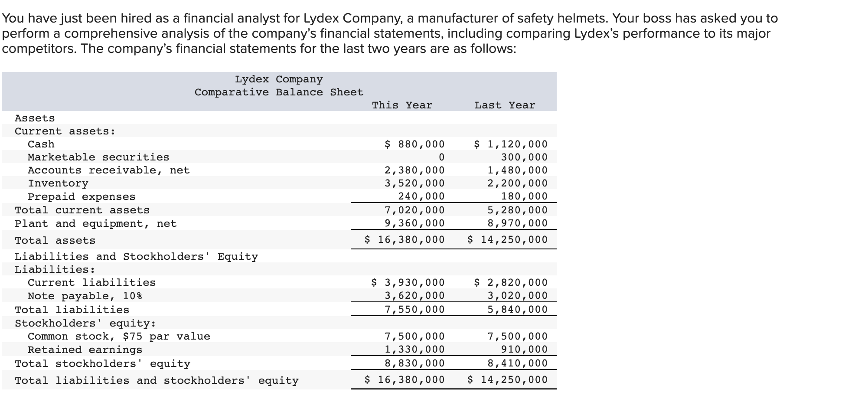Image resolution: width=868 pixels, height=399 pixels.
Task: Select the Comparative Balance Sheet heading
Action: [x=279, y=92]
